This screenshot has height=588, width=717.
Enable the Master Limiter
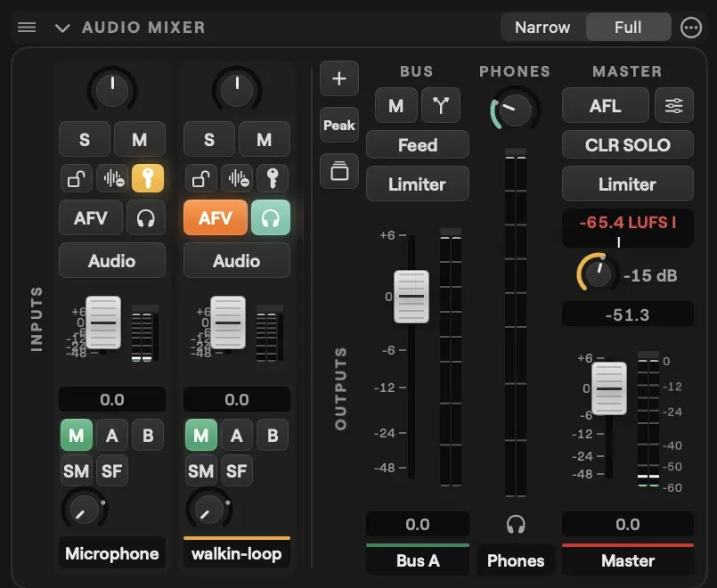pyautogui.click(x=628, y=184)
